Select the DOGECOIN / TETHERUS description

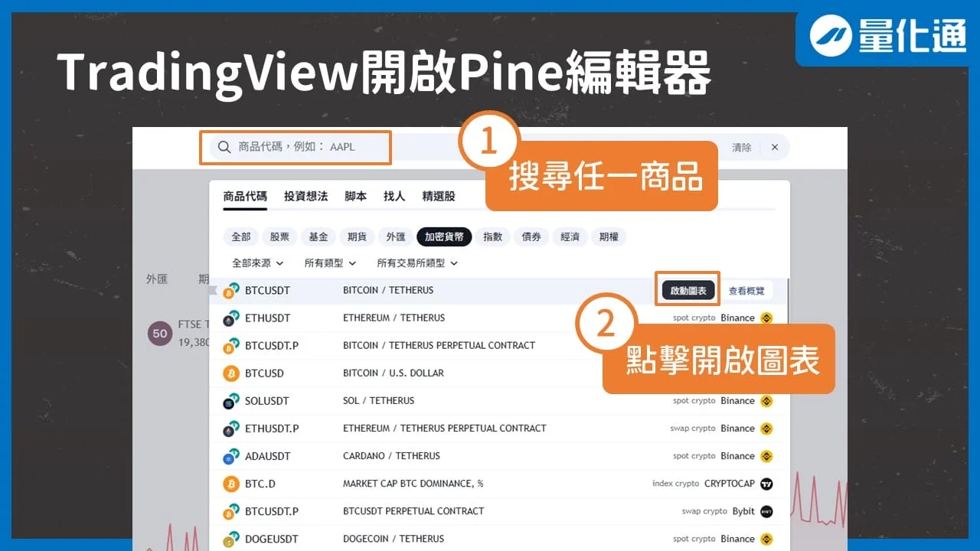394,539
